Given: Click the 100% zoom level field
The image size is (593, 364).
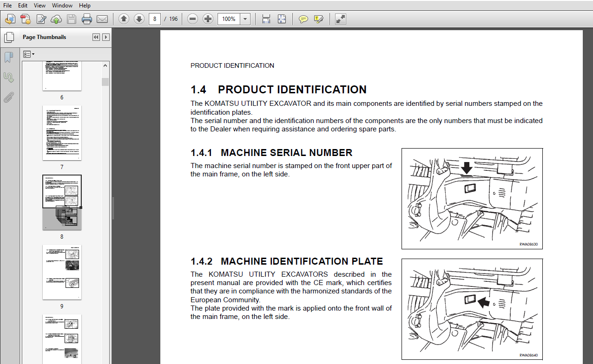Looking at the screenshot, I should click(229, 19).
